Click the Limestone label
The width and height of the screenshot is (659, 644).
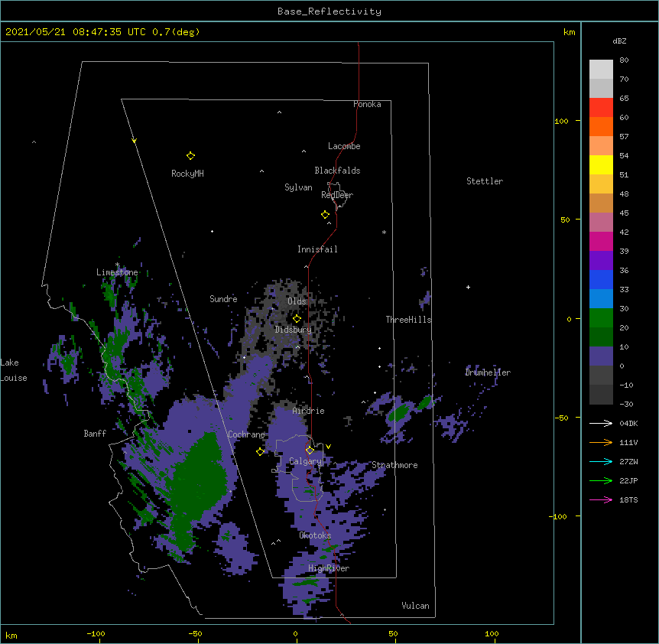click(117, 272)
